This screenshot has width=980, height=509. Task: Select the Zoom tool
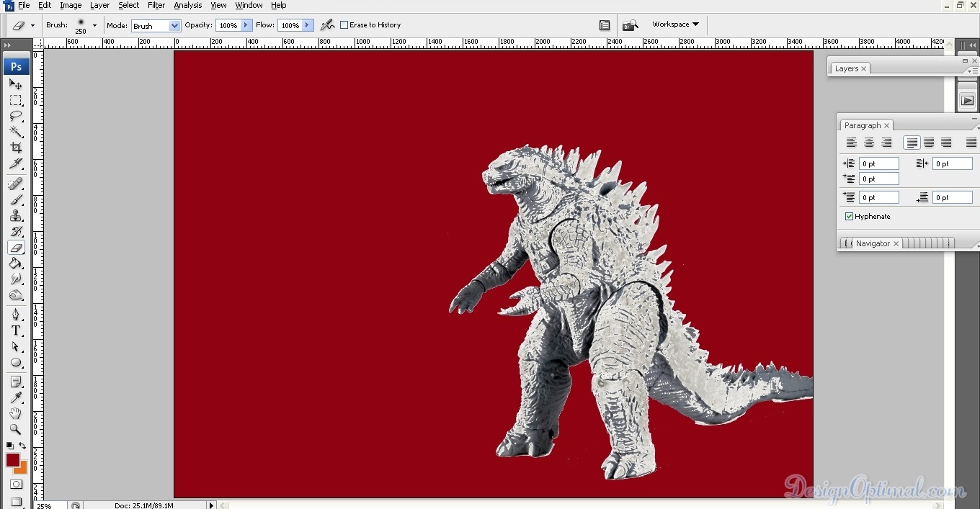click(16, 430)
